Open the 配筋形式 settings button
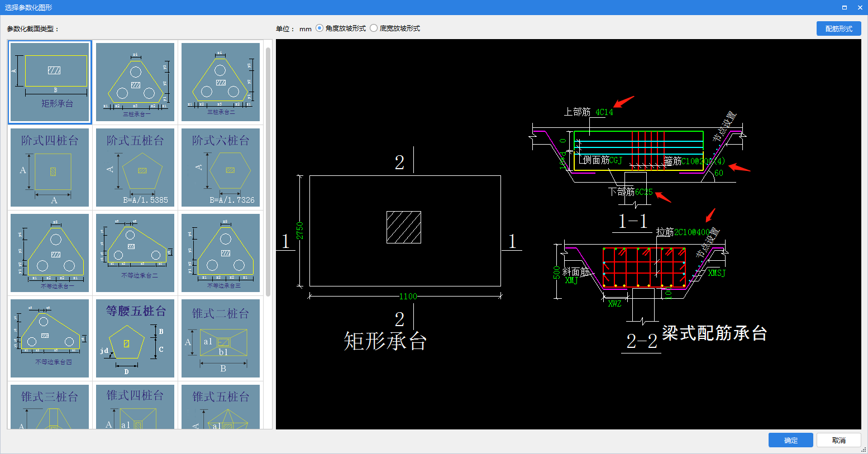The width and height of the screenshot is (868, 454). (838, 28)
